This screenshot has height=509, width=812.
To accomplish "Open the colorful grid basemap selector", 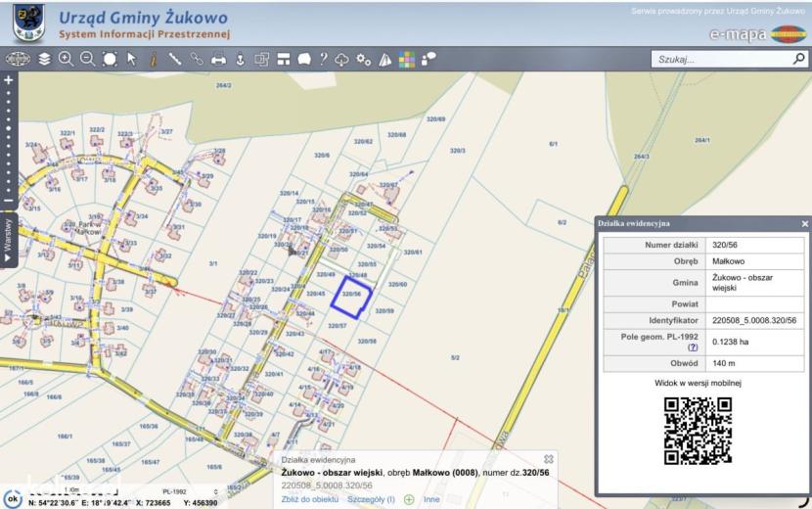I will point(407,60).
